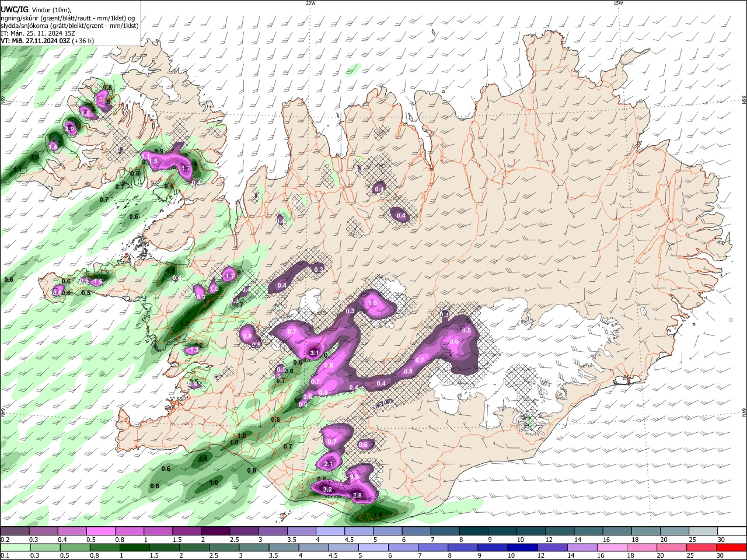Image resolution: width=747 pixels, height=560 pixels.
Task: Click the bright red swatch above the bottom row's 30
Action: [731, 547]
